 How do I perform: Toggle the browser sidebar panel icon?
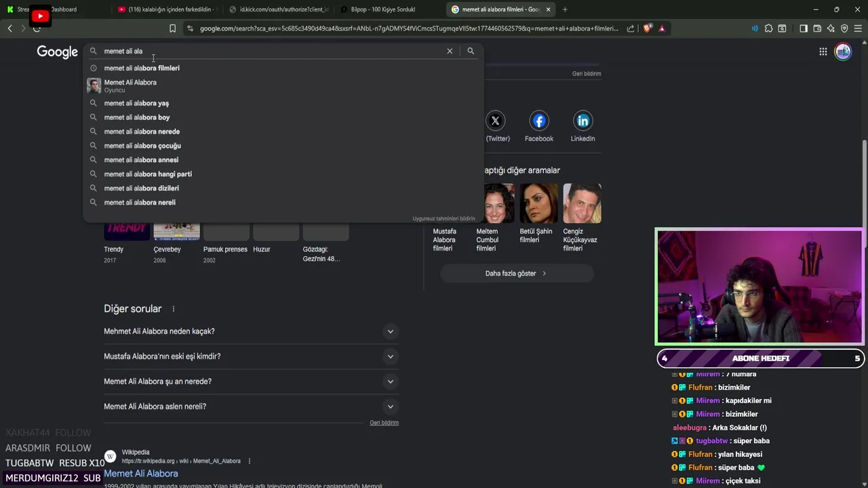click(804, 28)
